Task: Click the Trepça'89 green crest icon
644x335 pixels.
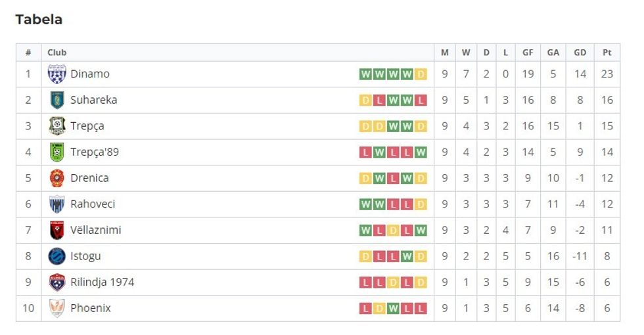Action: (57, 152)
